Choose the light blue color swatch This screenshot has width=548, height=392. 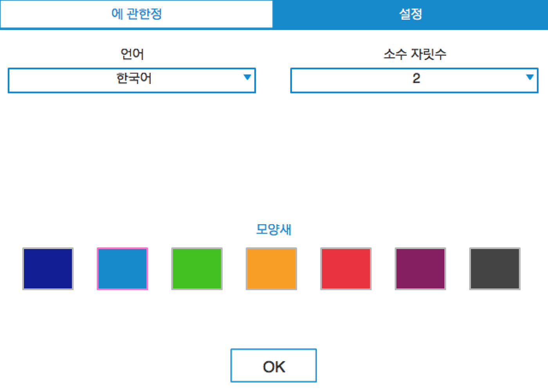point(122,268)
